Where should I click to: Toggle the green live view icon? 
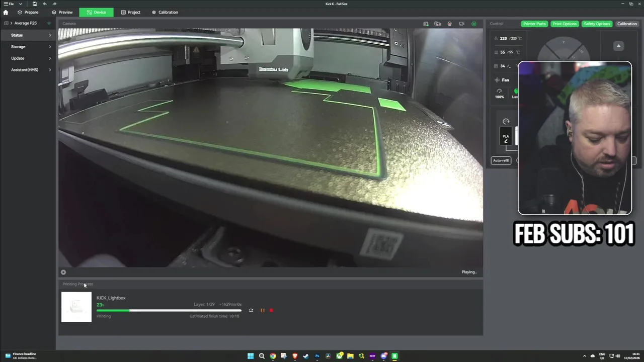tap(473, 24)
